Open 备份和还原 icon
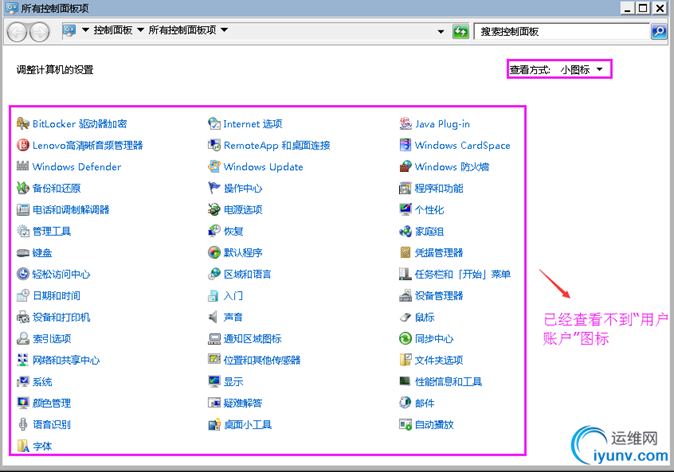This screenshot has height=472, width=674. click(x=23, y=188)
